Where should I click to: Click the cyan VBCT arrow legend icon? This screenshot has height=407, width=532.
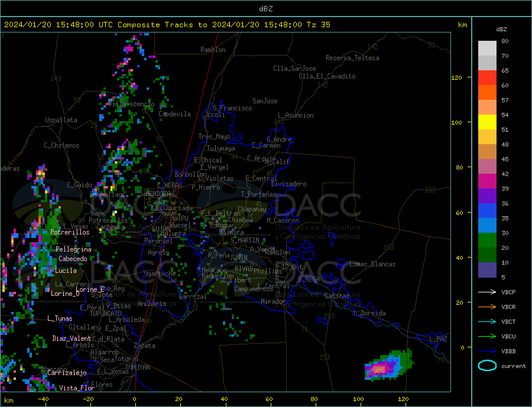487,321
